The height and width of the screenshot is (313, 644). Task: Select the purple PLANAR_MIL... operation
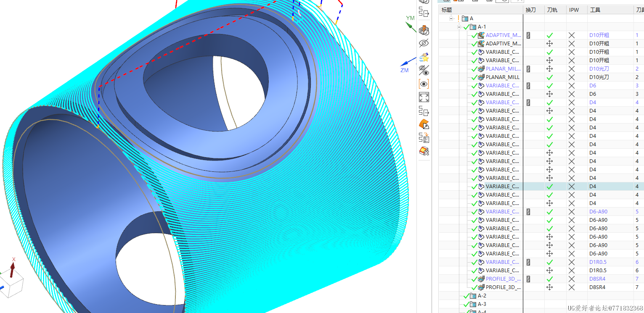point(503,69)
